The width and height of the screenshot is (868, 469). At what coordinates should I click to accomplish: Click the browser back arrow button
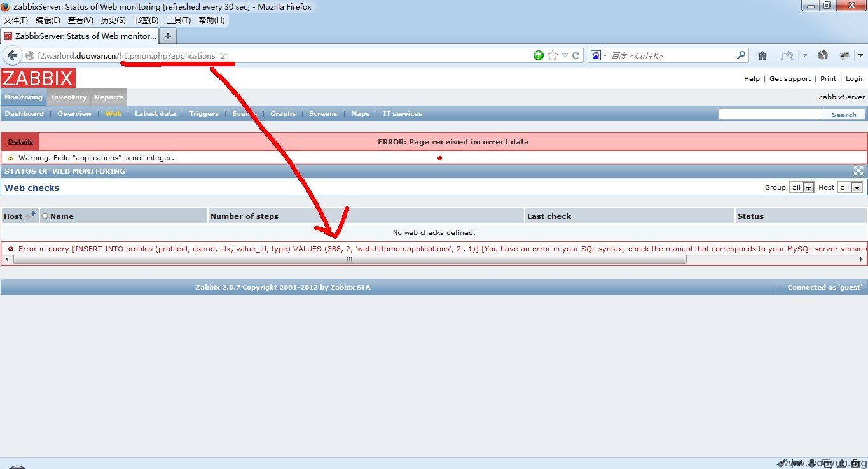pos(12,55)
